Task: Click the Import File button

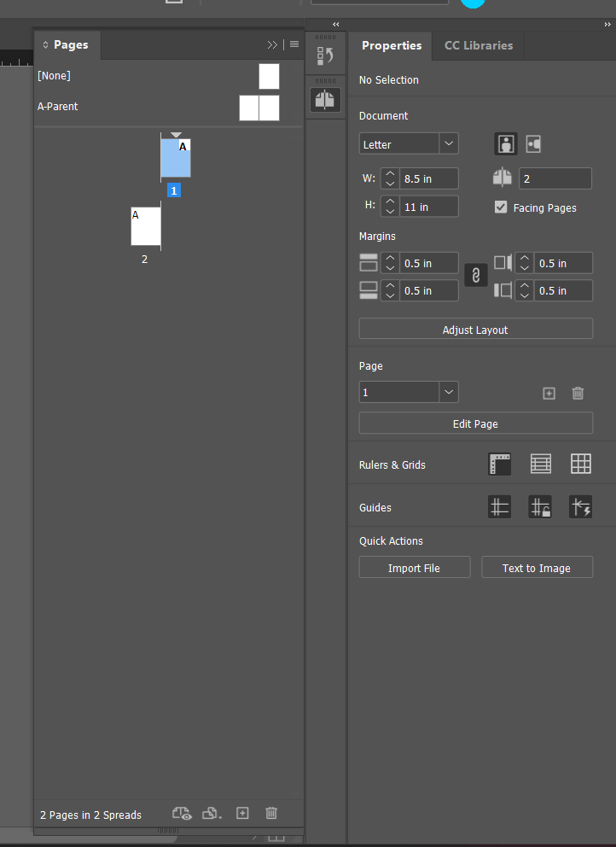Action: (x=414, y=568)
